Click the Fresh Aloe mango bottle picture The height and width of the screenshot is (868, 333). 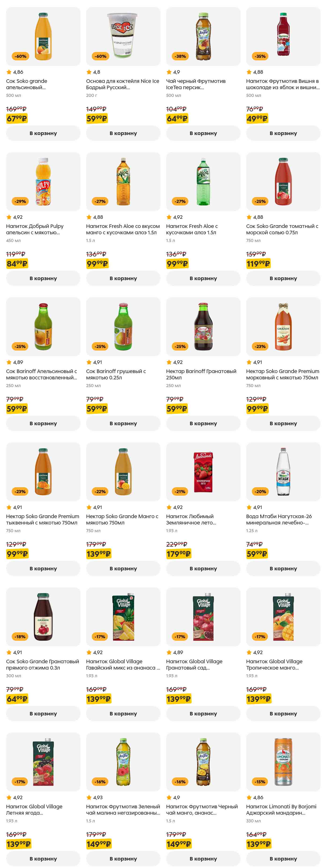pyautogui.click(x=123, y=182)
